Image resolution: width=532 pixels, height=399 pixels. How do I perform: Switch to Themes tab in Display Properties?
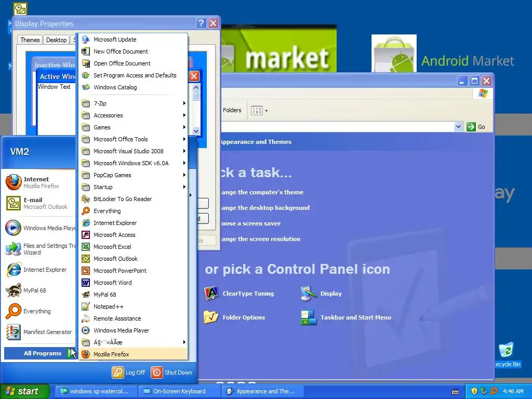pyautogui.click(x=30, y=40)
